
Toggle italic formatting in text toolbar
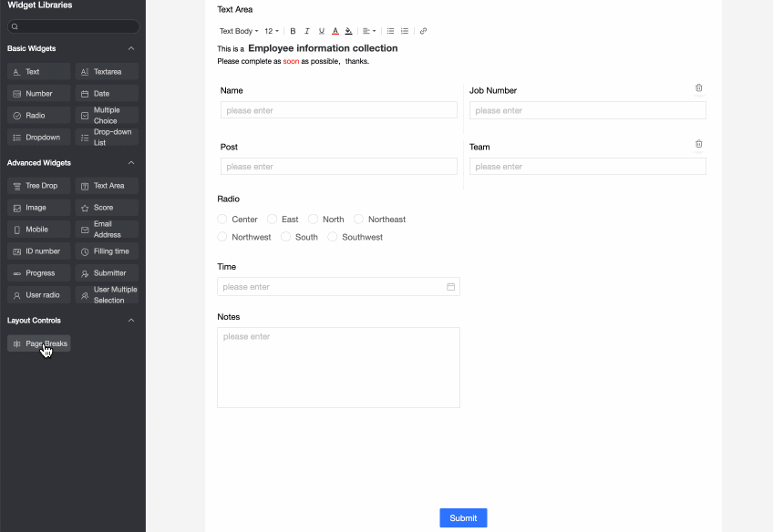click(307, 31)
